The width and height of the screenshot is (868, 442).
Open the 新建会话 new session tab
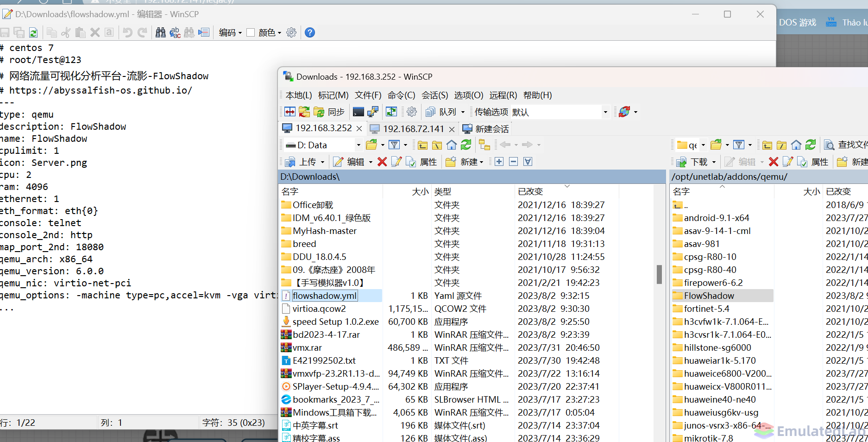coord(485,129)
